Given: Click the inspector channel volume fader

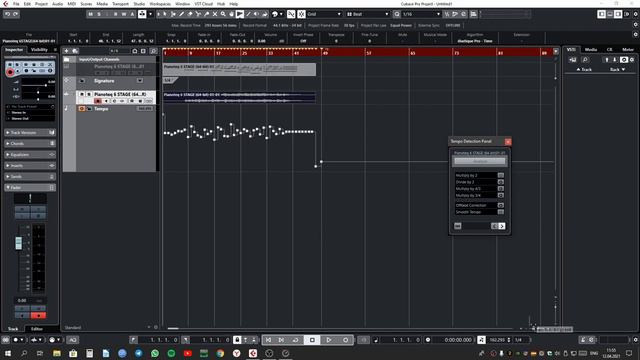Looking at the screenshot, I should [19, 243].
